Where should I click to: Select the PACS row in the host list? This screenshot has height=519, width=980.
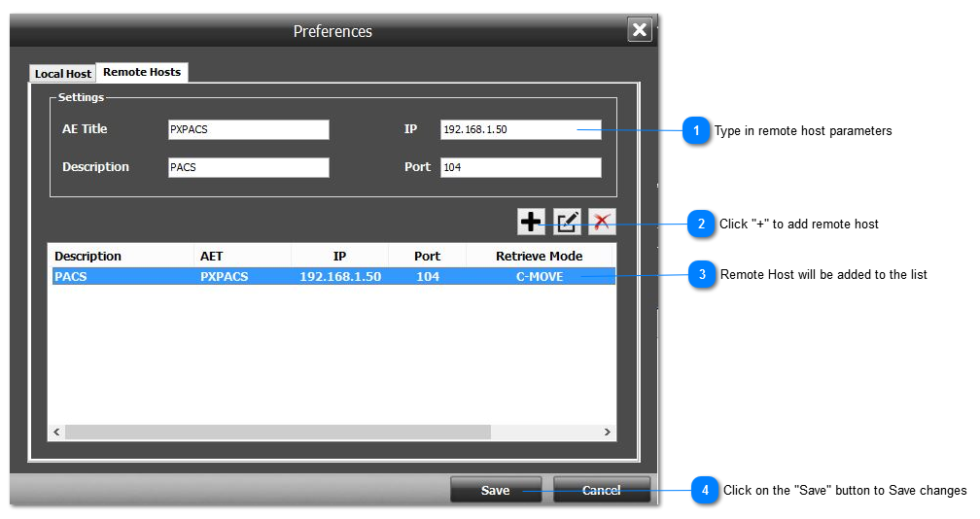(331, 276)
